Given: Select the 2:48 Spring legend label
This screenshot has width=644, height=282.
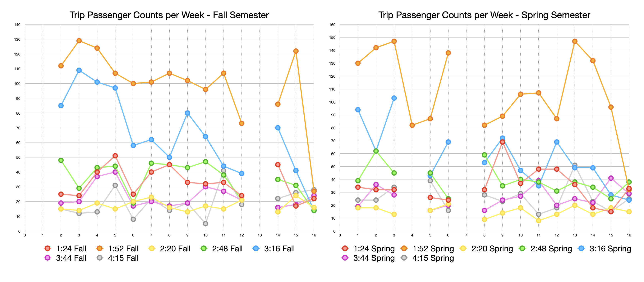Looking at the screenshot, I should (551, 249).
